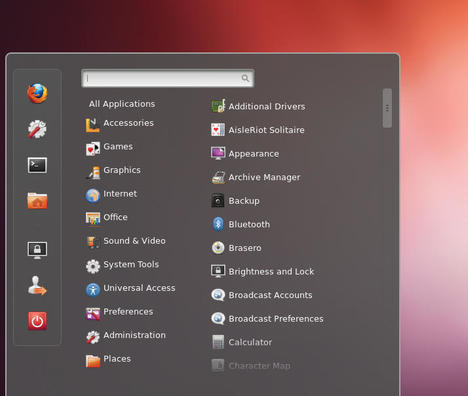Launch Brasero by its name
The width and height of the screenshot is (468, 396).
[x=245, y=248]
